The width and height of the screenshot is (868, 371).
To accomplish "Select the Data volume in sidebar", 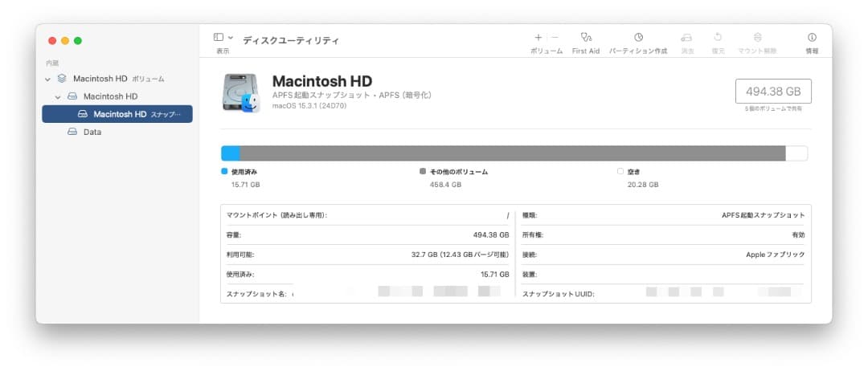I will [x=117, y=132].
